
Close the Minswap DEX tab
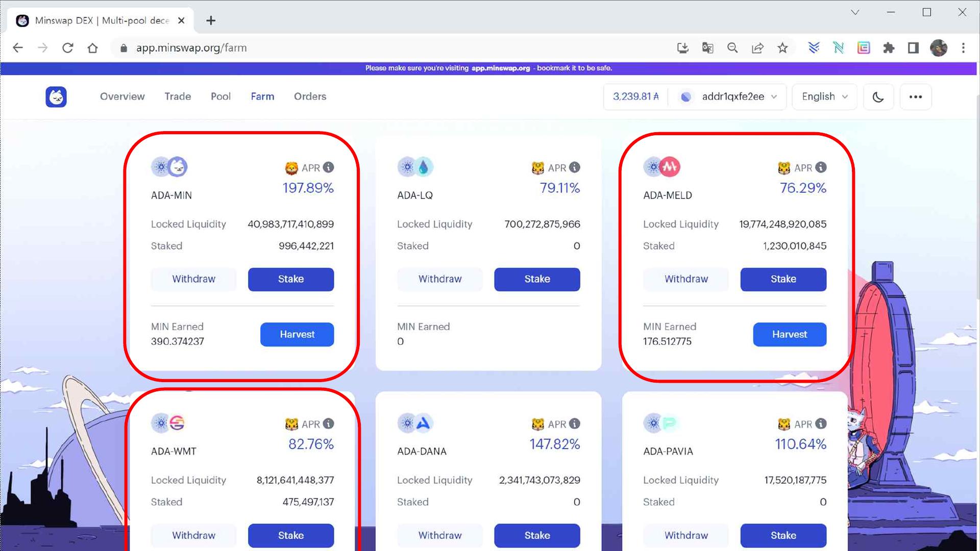181,20
